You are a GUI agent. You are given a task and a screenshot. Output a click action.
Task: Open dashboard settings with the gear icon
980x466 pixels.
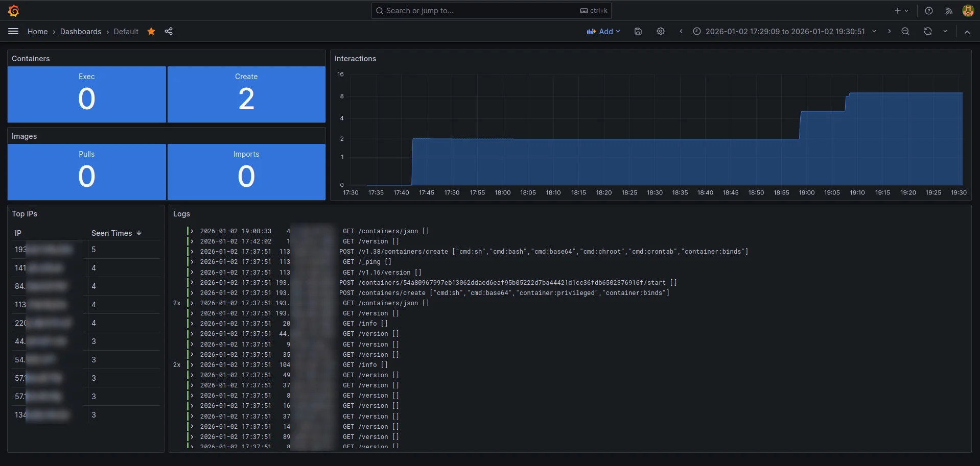click(660, 31)
